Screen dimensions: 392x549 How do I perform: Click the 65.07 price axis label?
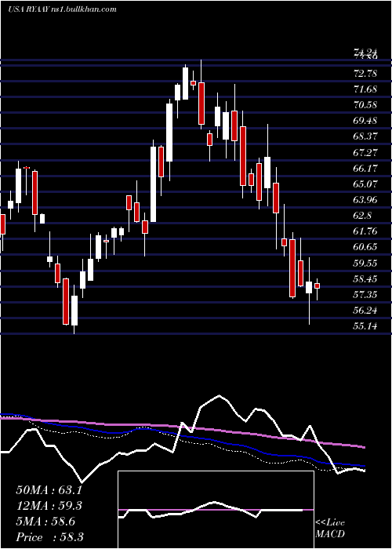(366, 184)
